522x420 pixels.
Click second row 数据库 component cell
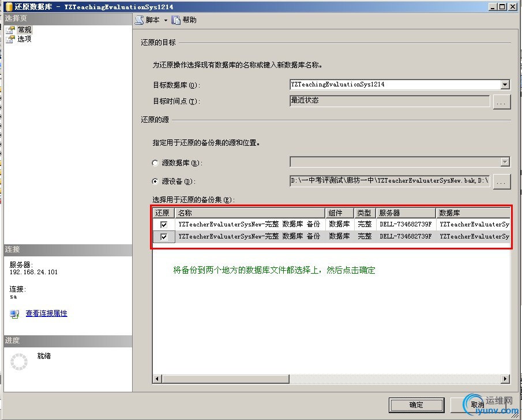[x=340, y=236]
